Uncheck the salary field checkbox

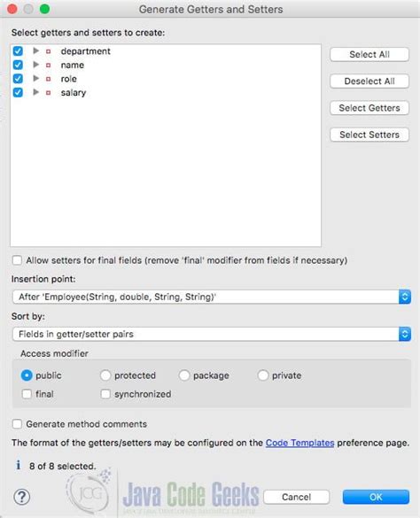pyautogui.click(x=18, y=92)
